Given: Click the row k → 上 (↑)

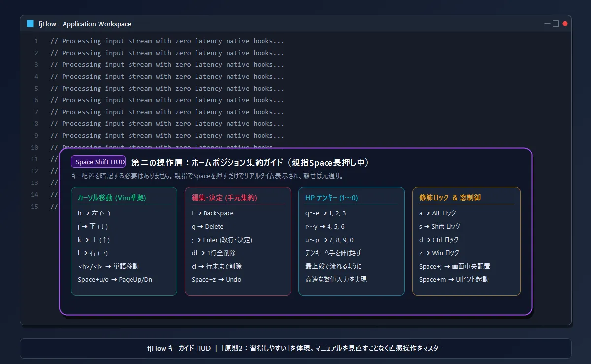Looking at the screenshot, I should (94, 240).
